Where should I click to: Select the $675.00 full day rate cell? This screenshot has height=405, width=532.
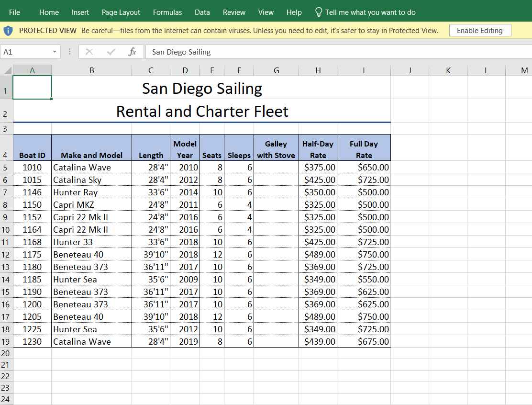(364, 341)
